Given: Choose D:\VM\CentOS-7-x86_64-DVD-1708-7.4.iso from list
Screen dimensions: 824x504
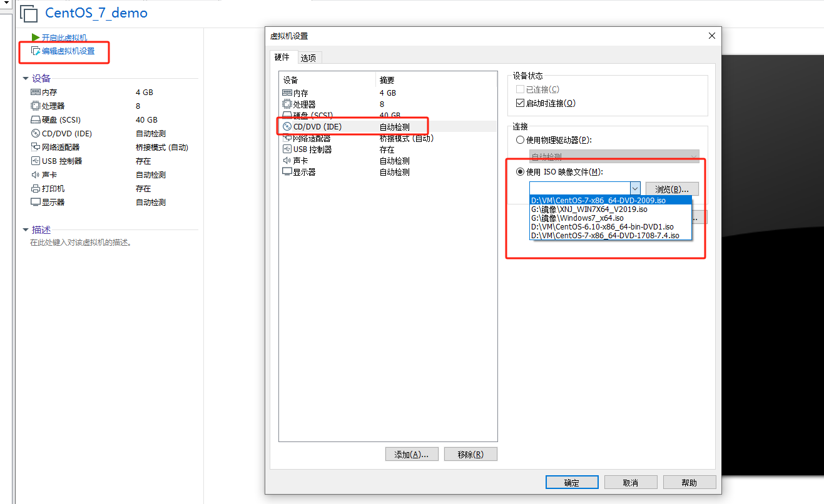Looking at the screenshot, I should [611, 236].
